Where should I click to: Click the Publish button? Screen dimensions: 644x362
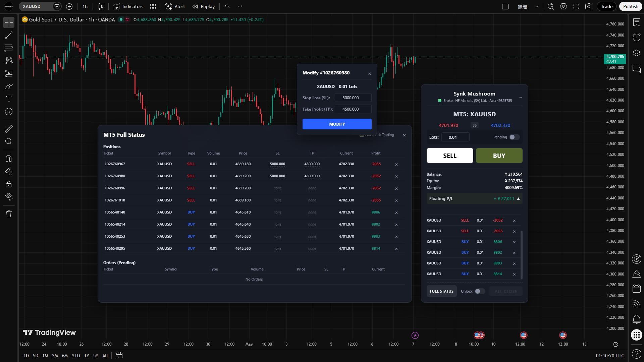631,6
